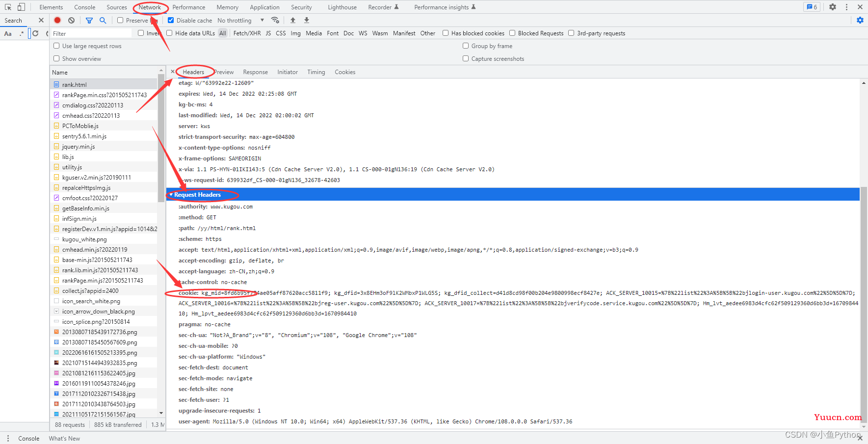This screenshot has height=444, width=868.
Task: Filter requests by Img type
Action: click(295, 33)
